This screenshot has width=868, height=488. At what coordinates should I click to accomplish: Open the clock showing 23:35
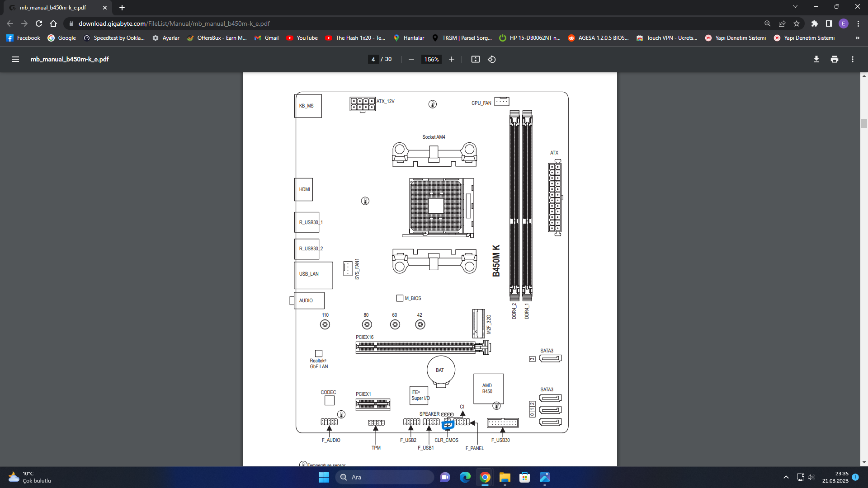835,477
